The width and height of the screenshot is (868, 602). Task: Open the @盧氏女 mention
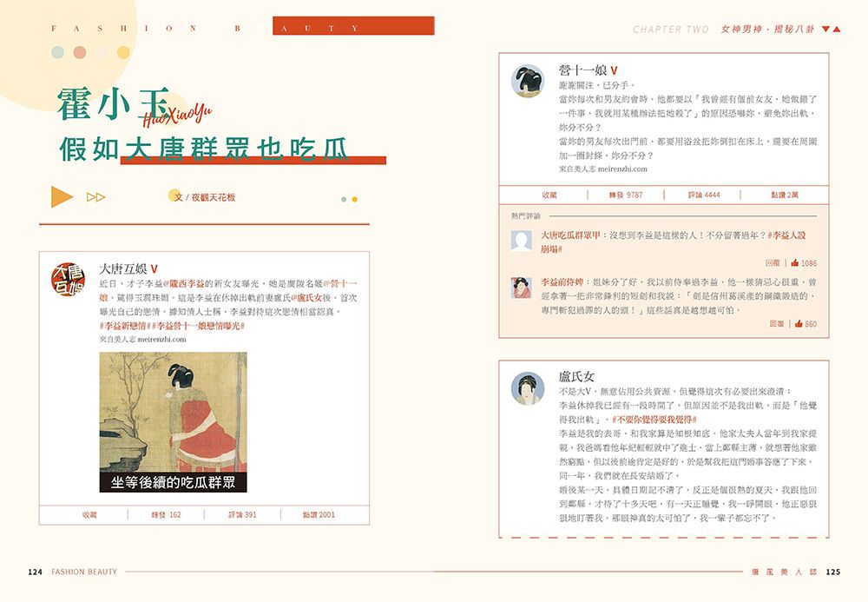(306, 297)
